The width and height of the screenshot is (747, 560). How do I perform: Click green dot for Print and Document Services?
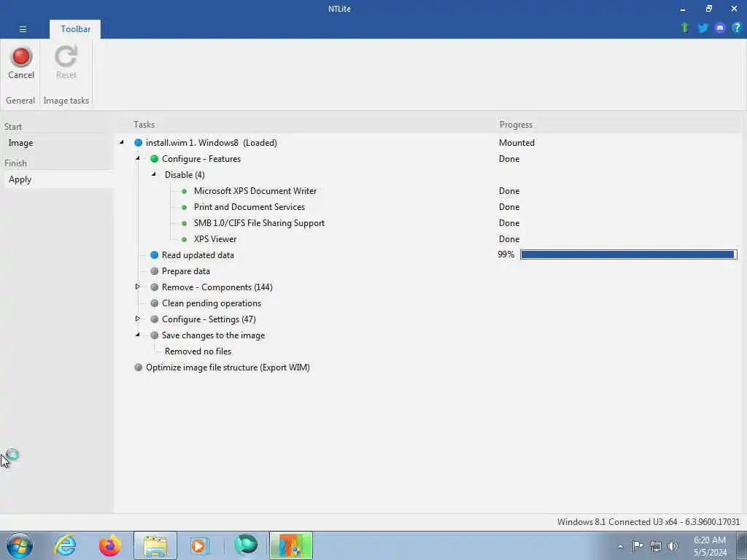(185, 207)
